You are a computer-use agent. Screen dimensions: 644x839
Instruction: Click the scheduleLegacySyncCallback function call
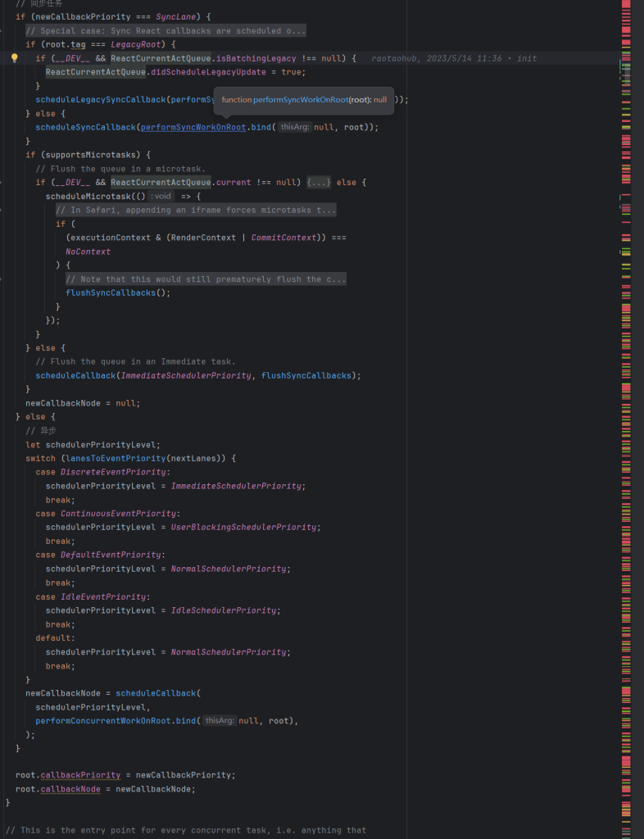pos(101,100)
